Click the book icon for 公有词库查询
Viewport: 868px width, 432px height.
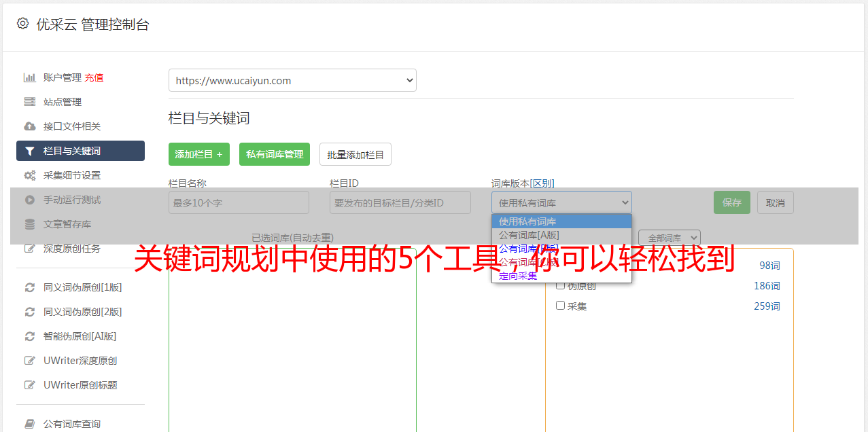[x=30, y=424]
